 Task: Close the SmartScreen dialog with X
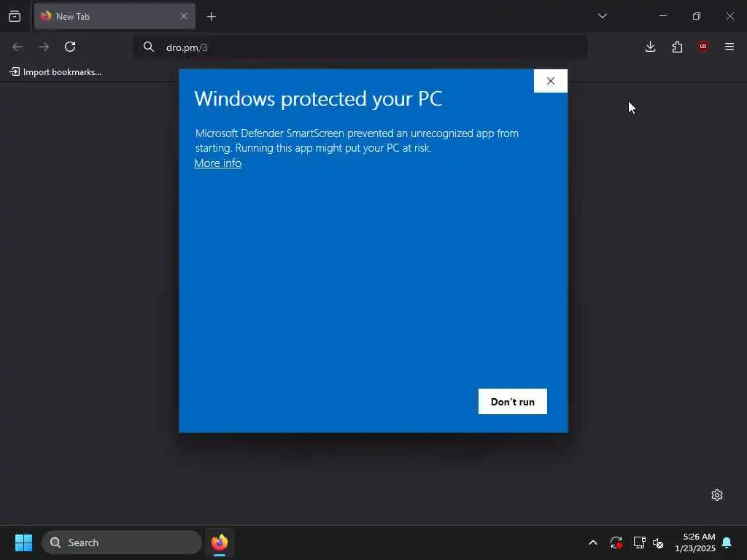point(551,81)
